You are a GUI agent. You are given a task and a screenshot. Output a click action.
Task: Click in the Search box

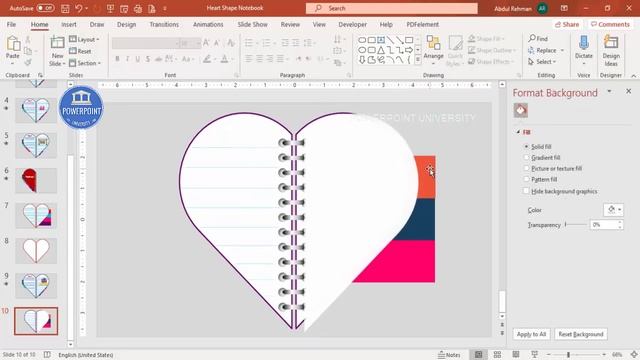[x=392, y=8]
